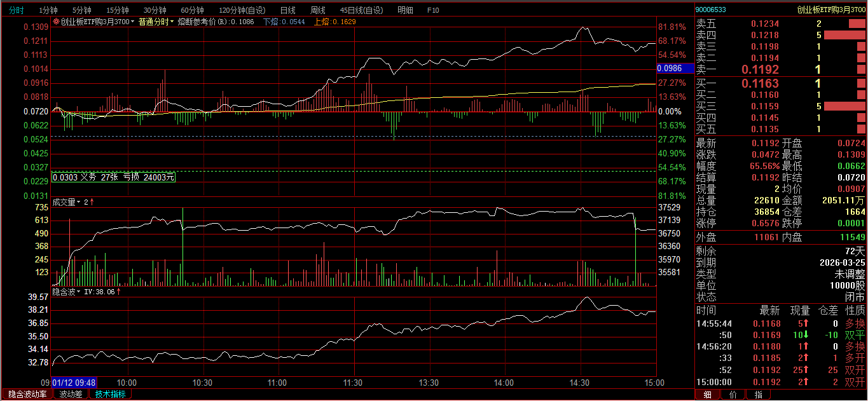
Task: Open the 创业板ETF购3月3700 contract dropdown
Action: pyautogui.click(x=132, y=22)
